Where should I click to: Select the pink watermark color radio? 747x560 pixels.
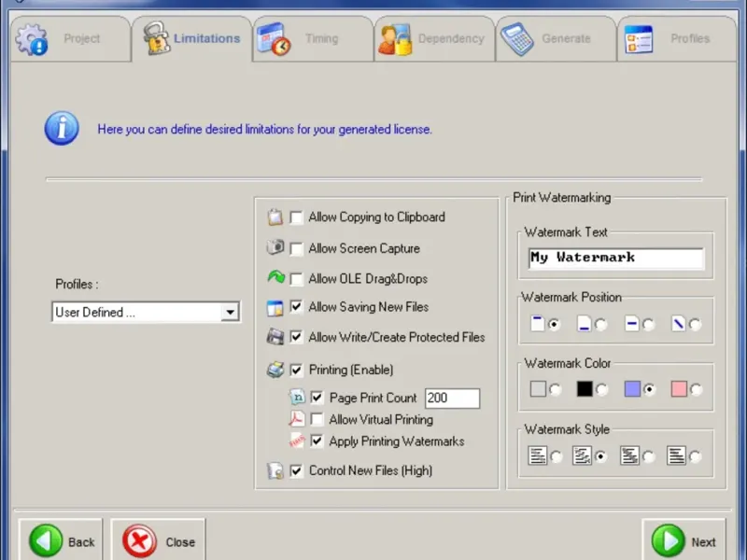(x=696, y=390)
